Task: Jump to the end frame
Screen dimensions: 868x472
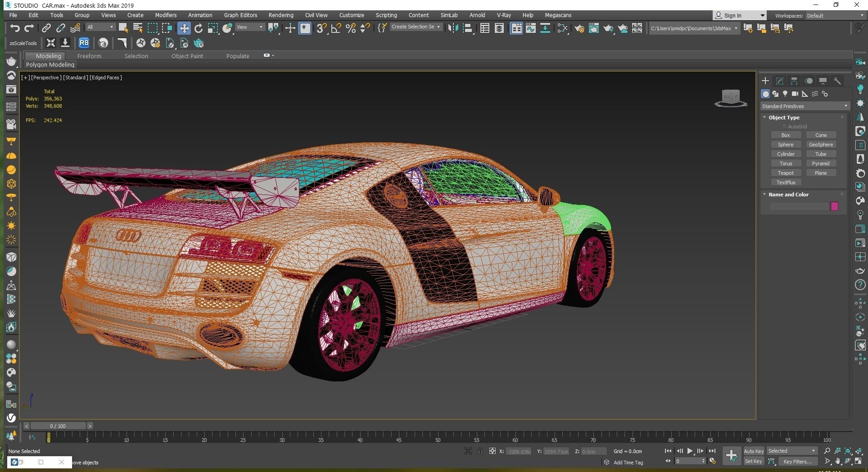Action: pyautogui.click(x=712, y=451)
